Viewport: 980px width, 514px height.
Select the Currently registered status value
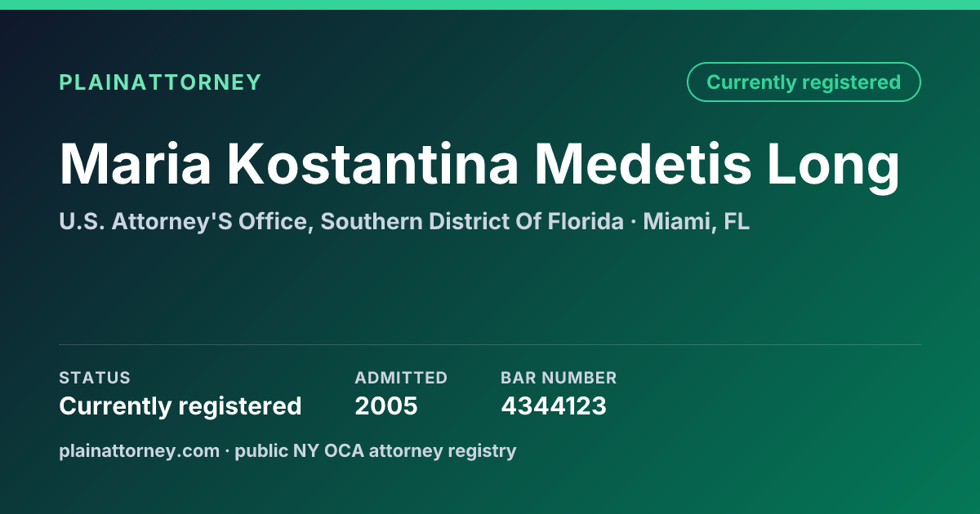tap(180, 406)
